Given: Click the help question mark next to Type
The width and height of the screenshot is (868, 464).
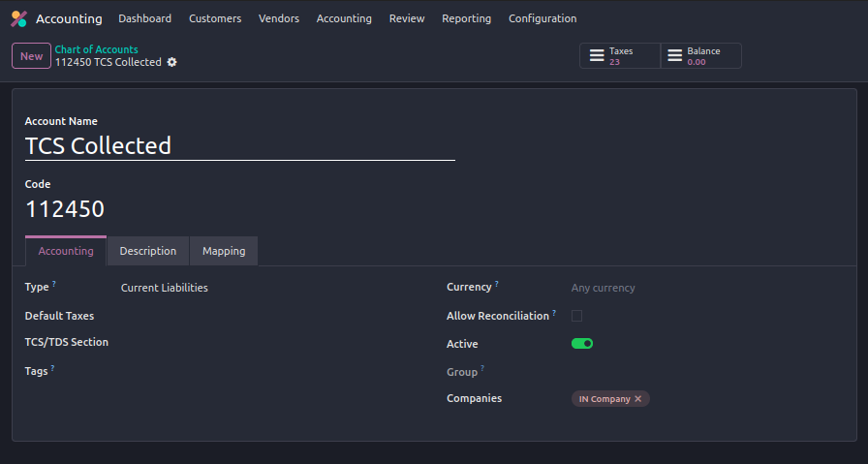Looking at the screenshot, I should click(54, 284).
